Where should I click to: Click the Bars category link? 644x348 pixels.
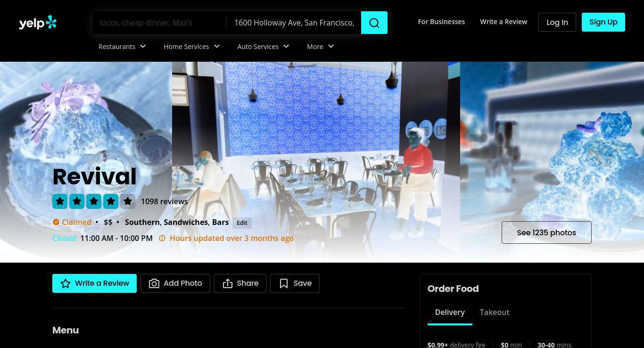(x=220, y=222)
